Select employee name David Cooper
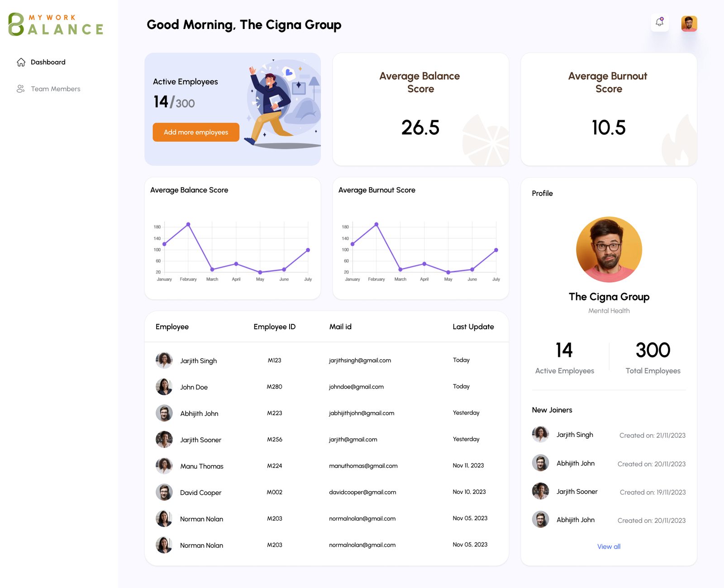This screenshot has height=588, width=724. tap(200, 493)
